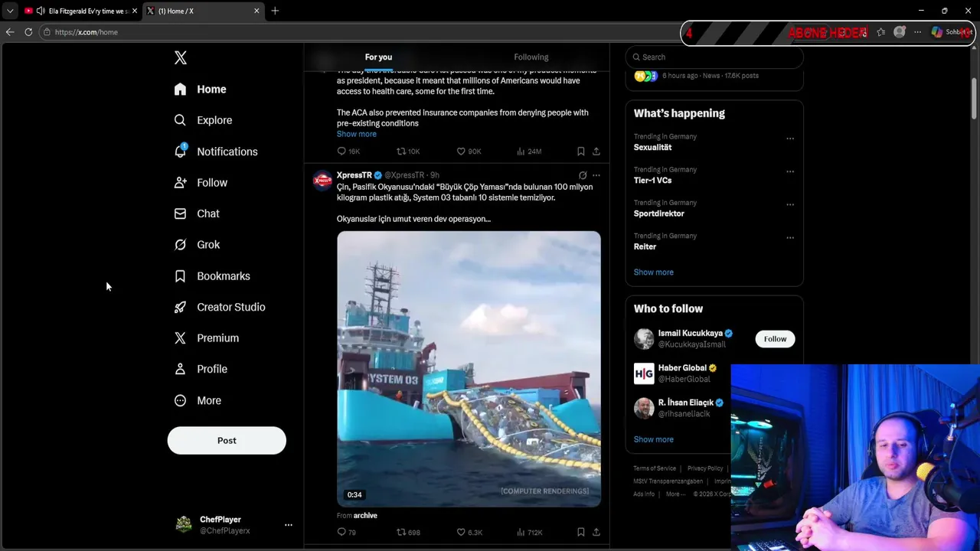Open Privacy Policy footer link
This screenshot has height=551, width=980.
[x=705, y=468]
